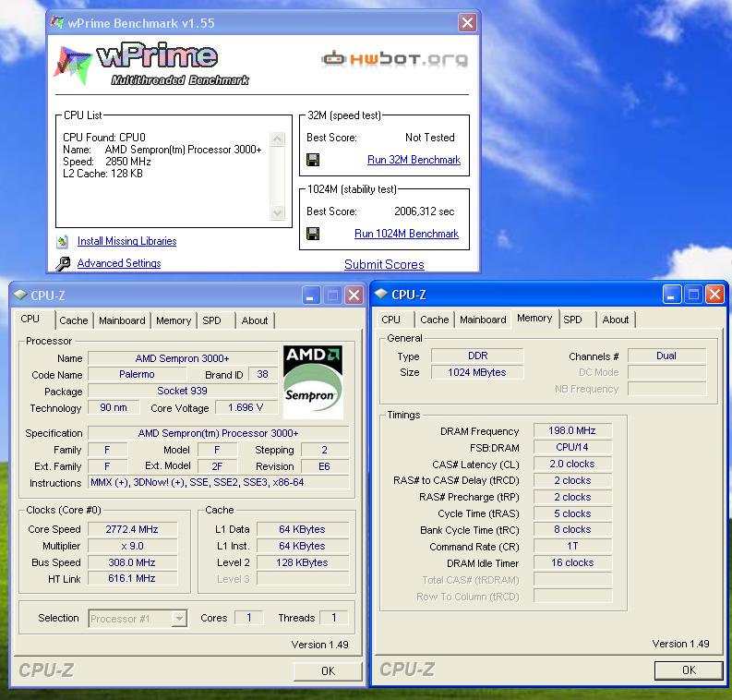Open Advanced Settings link
732x700 pixels.
pyautogui.click(x=119, y=263)
